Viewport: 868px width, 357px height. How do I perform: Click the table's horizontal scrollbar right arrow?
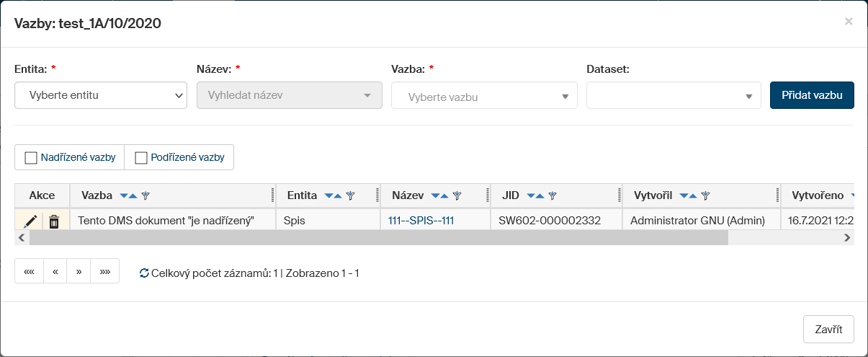(x=847, y=237)
